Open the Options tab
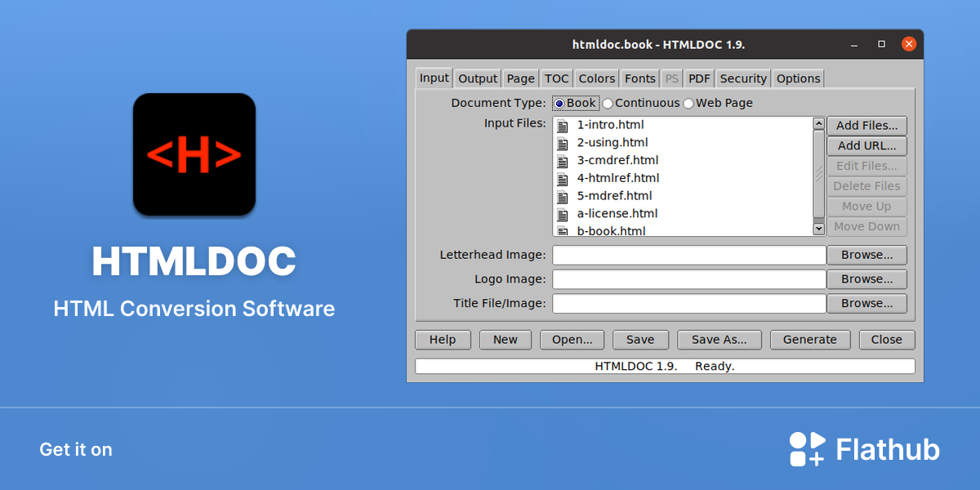 point(799,78)
